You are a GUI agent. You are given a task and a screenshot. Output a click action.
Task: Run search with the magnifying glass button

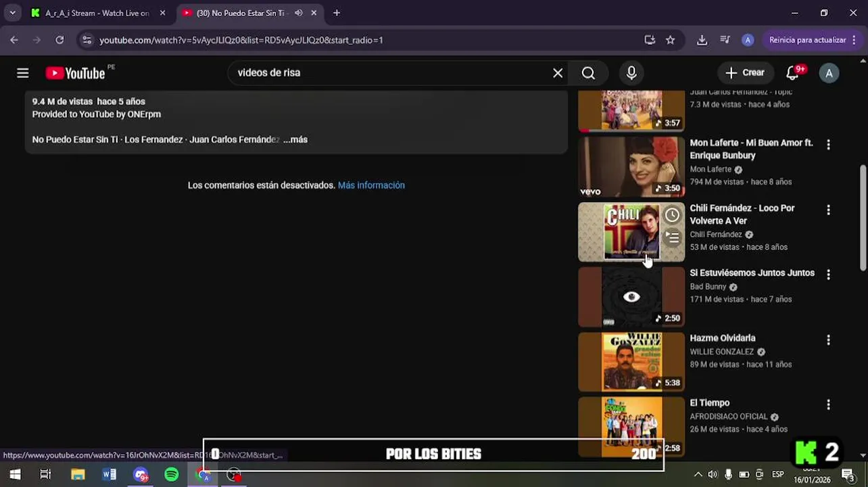pyautogui.click(x=588, y=73)
